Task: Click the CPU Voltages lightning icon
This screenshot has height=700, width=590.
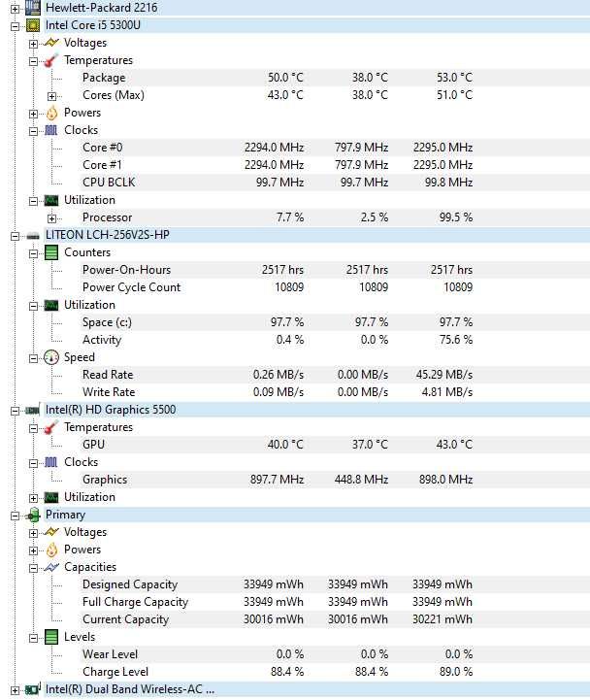Action: click(x=51, y=43)
